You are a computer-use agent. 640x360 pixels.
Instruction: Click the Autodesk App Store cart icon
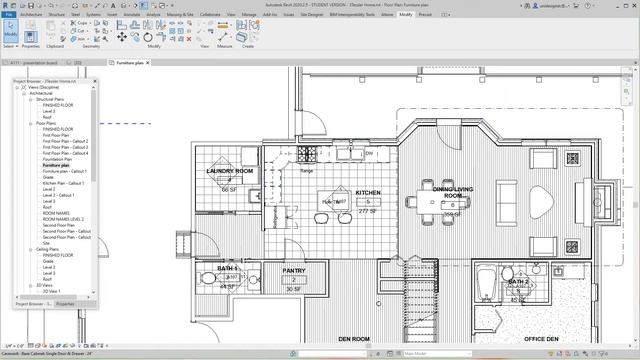coord(576,6)
